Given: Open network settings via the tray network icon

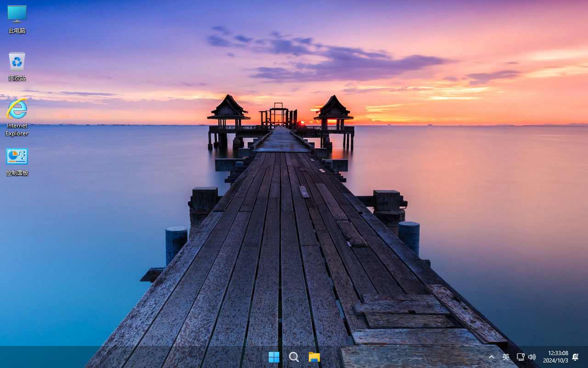Looking at the screenshot, I should [x=520, y=357].
